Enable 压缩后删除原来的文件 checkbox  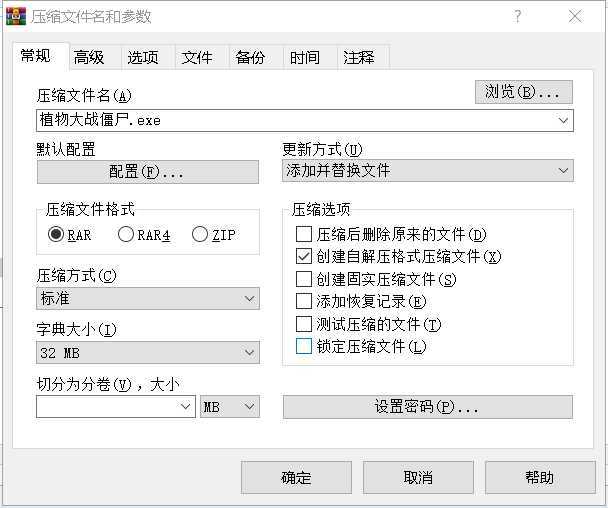(x=305, y=235)
